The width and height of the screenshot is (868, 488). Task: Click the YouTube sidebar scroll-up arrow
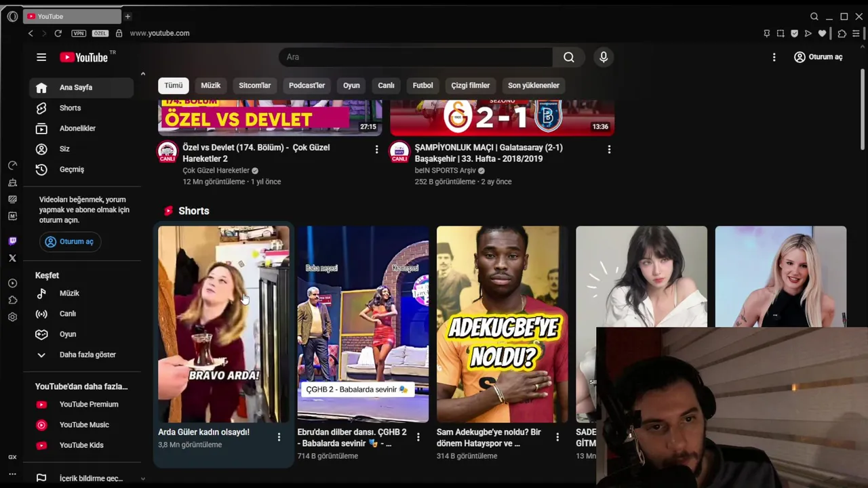(x=142, y=74)
